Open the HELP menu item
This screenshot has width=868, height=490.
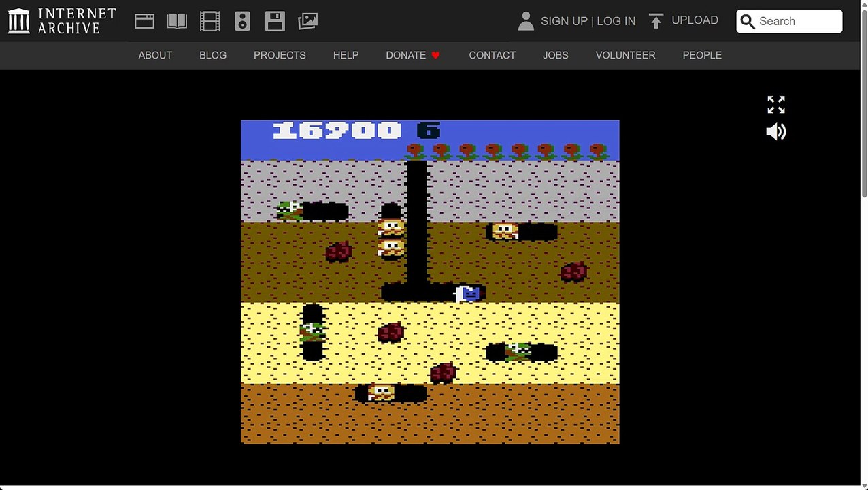[x=346, y=55]
